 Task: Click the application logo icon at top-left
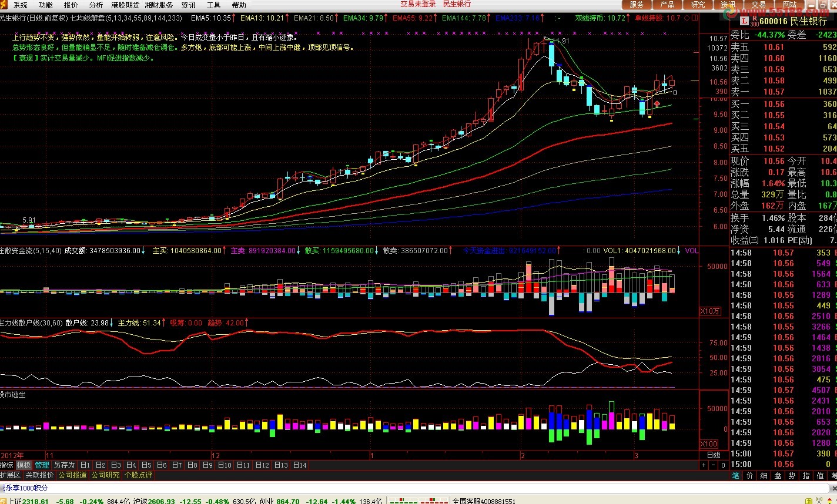pyautogui.click(x=4, y=5)
